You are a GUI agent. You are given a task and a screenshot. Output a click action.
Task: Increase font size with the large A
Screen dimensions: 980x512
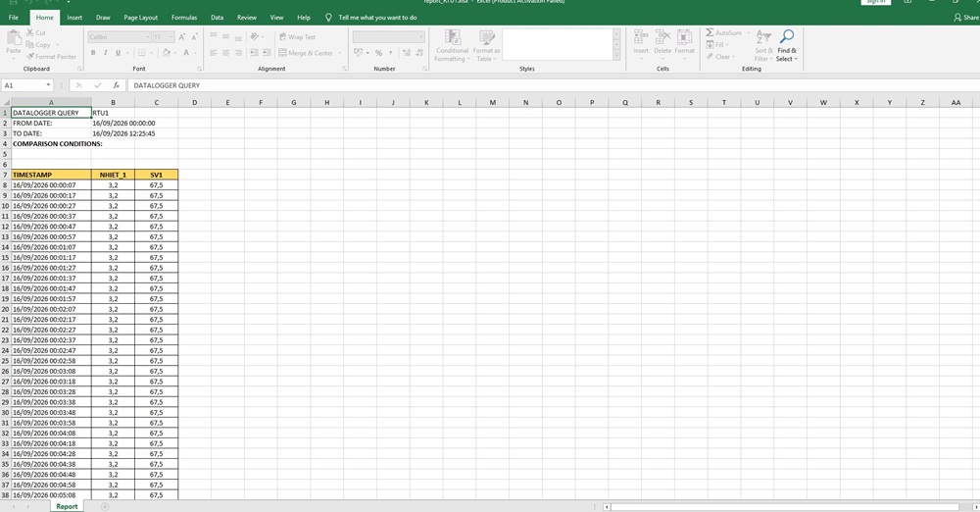(x=182, y=37)
